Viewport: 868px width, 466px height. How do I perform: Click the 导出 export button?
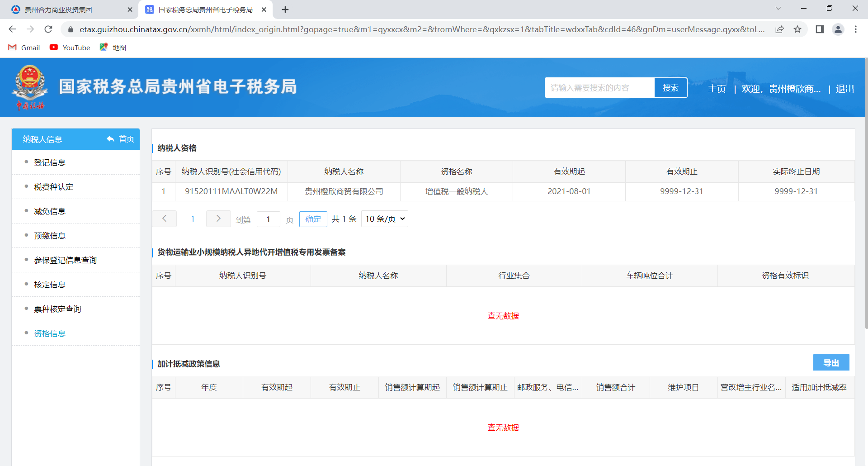(831, 362)
